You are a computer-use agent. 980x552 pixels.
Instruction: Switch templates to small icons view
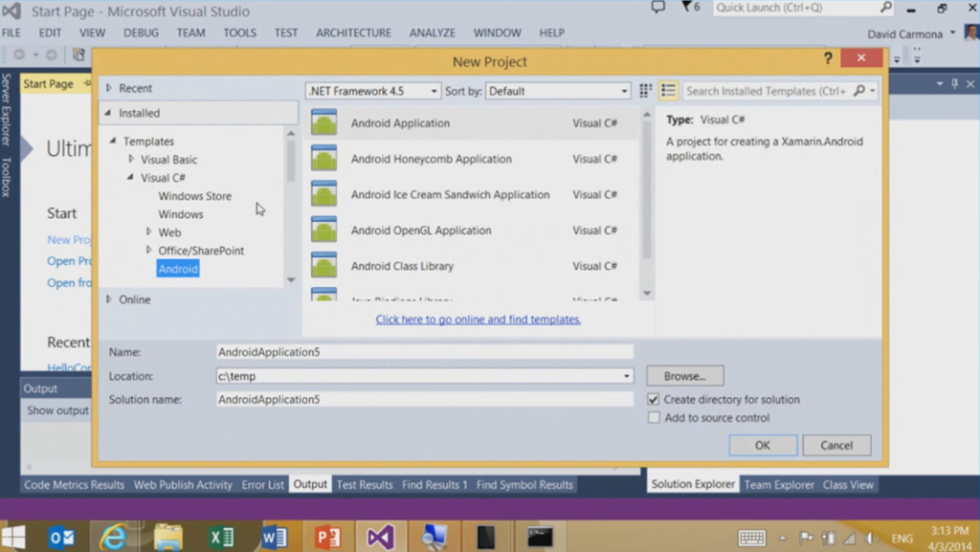pos(646,91)
